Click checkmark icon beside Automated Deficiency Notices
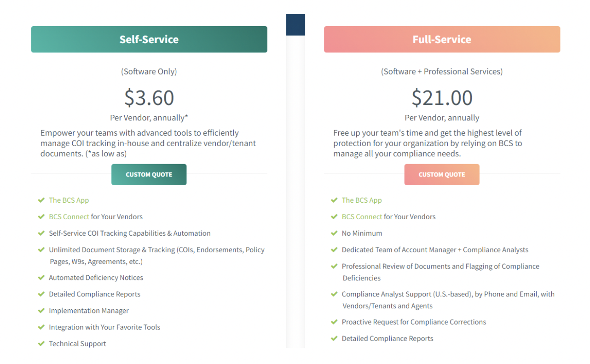 pos(41,278)
